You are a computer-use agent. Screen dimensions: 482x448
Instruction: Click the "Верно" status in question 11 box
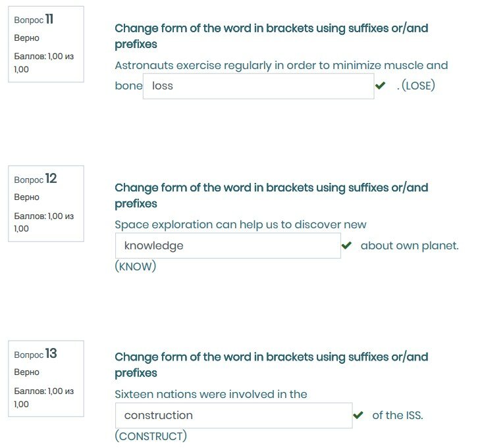27,38
